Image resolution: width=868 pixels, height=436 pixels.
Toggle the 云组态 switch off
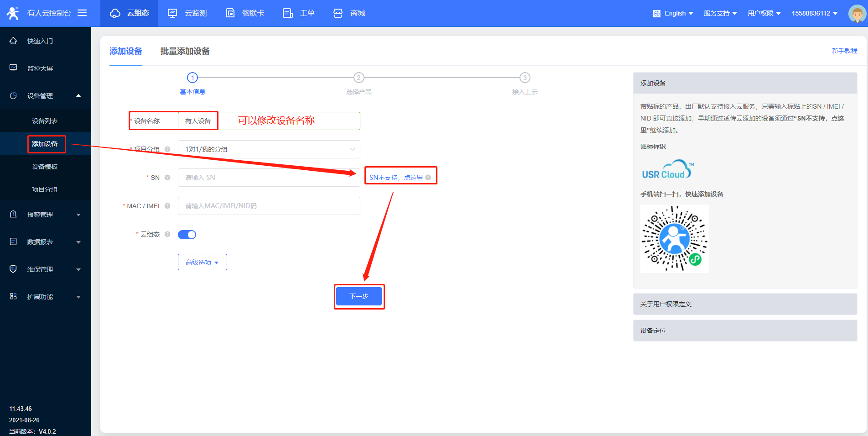[x=187, y=235]
